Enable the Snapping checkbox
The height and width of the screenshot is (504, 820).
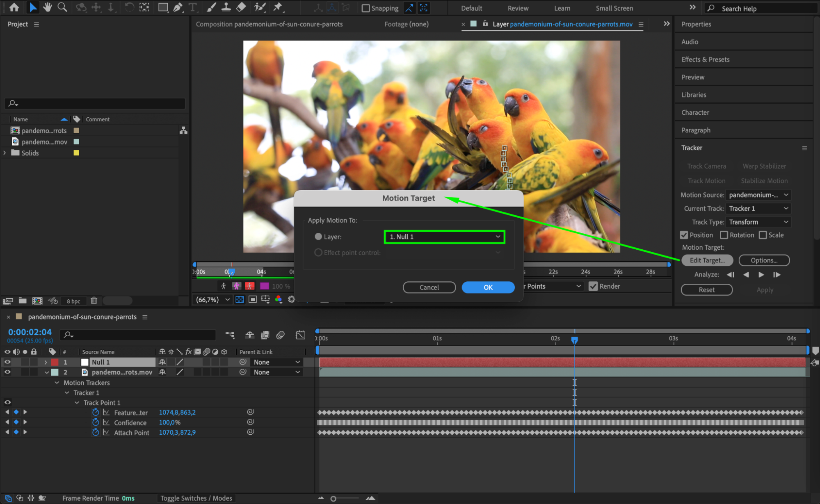click(365, 8)
